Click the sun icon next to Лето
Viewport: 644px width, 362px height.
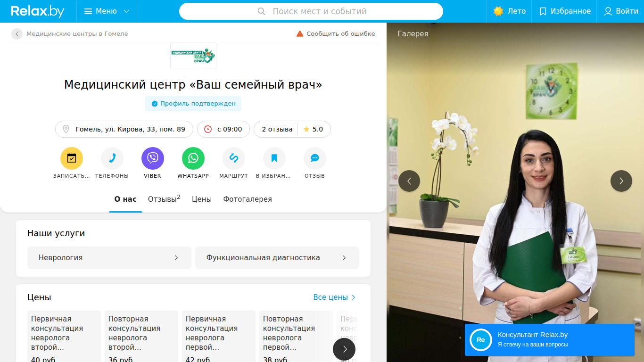[x=498, y=11]
